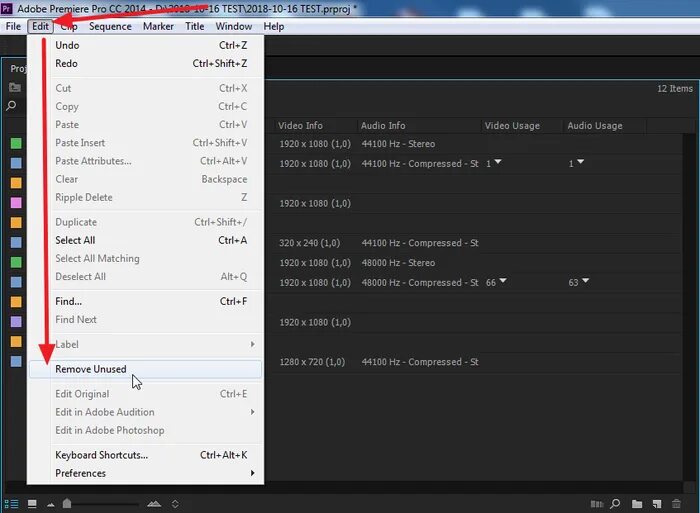Click the Duplicate entry
The image size is (700, 513).
click(x=146, y=222)
